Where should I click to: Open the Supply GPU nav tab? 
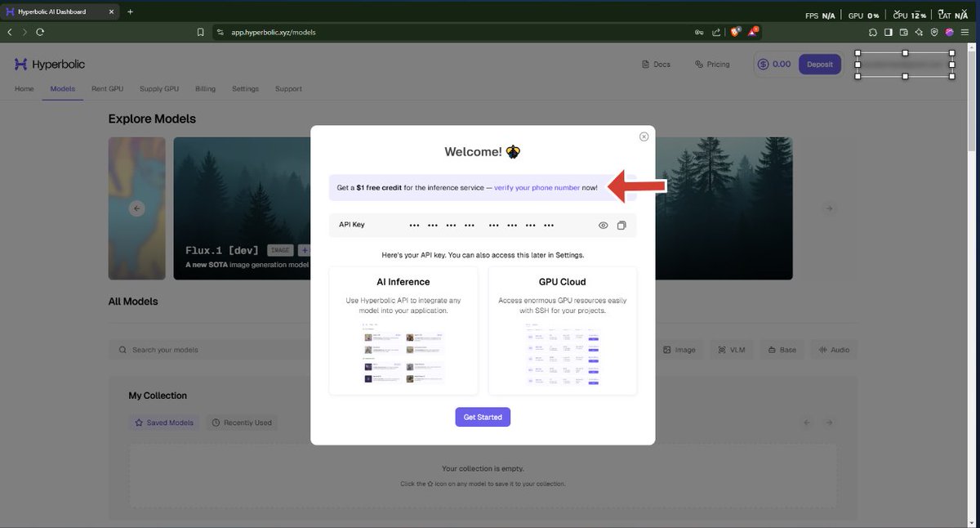159,89
